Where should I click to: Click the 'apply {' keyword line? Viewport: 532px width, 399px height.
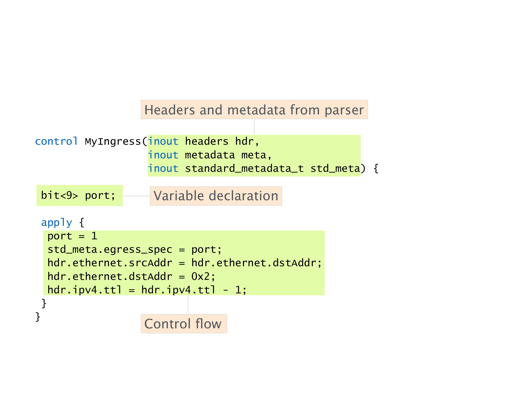(63, 222)
